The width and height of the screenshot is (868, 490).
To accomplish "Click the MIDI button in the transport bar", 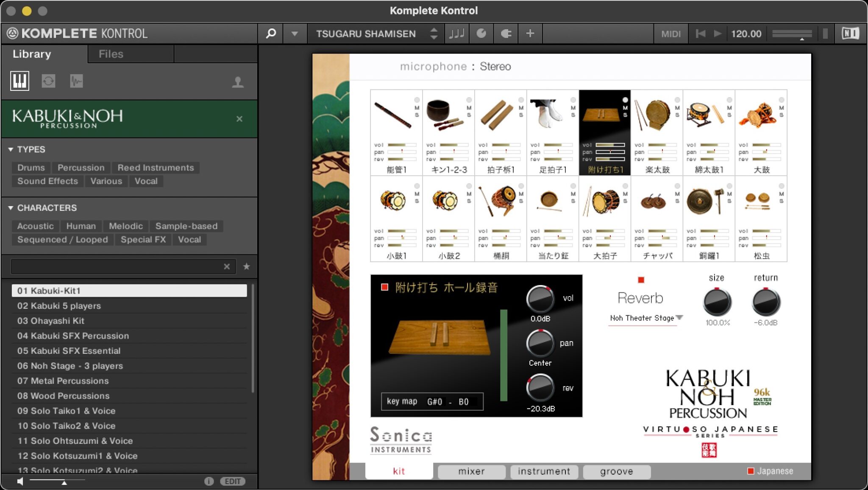I will [x=671, y=33].
